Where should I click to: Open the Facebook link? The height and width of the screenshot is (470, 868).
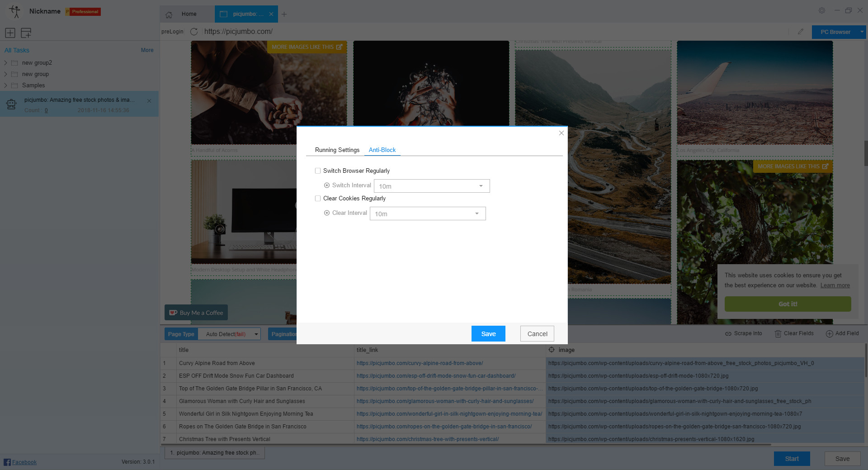(x=24, y=462)
